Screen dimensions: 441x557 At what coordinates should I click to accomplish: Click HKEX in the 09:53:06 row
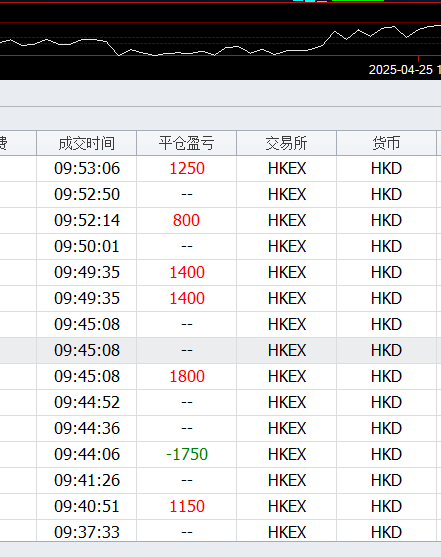coord(287,168)
